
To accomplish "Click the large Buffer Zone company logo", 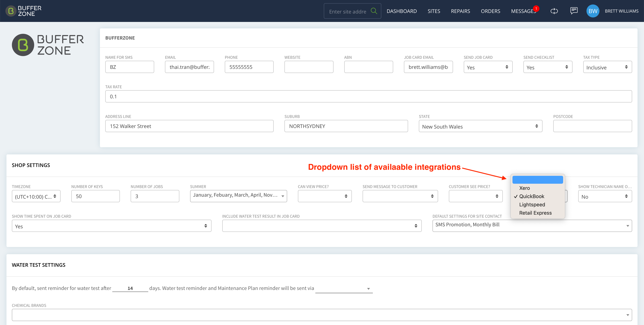I will click(48, 45).
